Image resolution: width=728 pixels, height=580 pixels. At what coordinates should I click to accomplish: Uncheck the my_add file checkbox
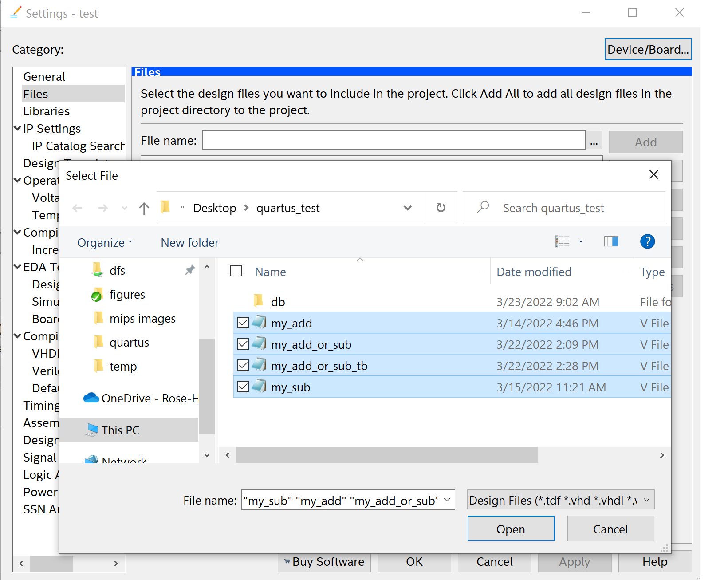[x=243, y=323]
